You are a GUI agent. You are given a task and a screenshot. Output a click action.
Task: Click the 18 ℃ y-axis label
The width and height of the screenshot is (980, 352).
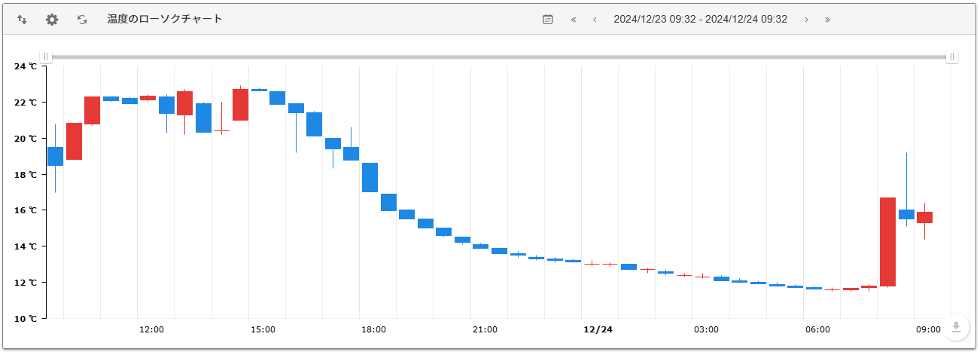26,174
